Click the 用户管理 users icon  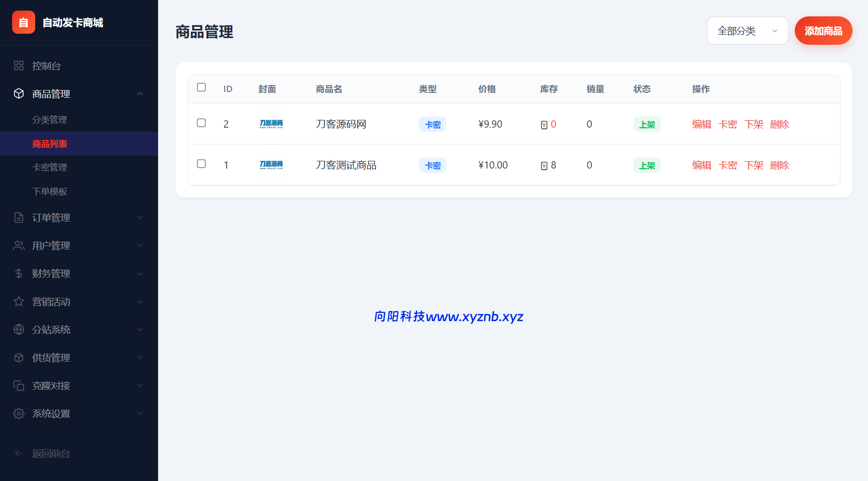coord(19,245)
